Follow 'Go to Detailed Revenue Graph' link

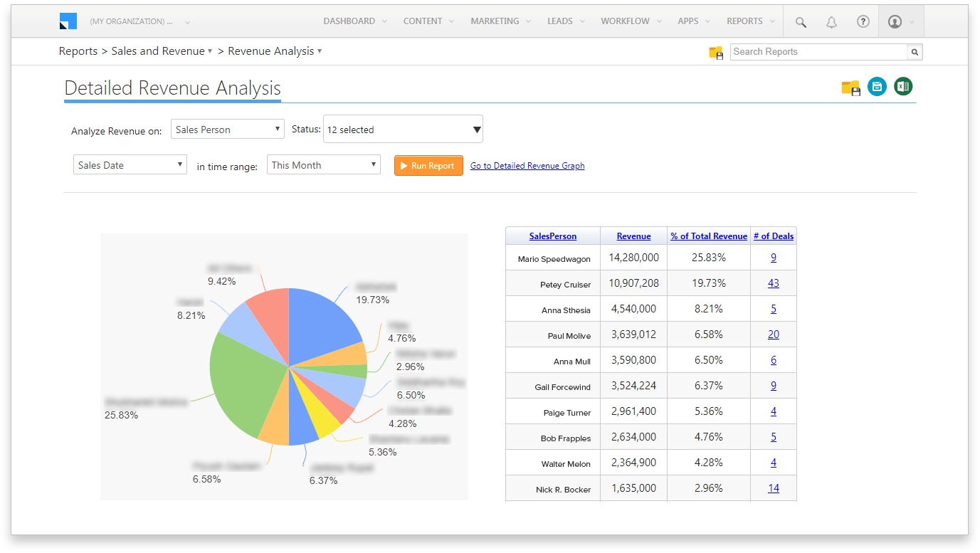coord(527,165)
